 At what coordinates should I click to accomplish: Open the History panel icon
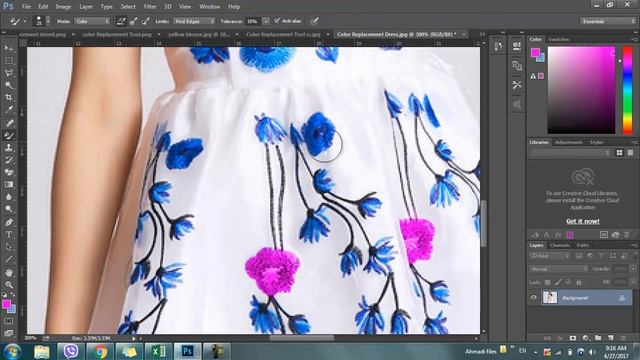(498, 47)
